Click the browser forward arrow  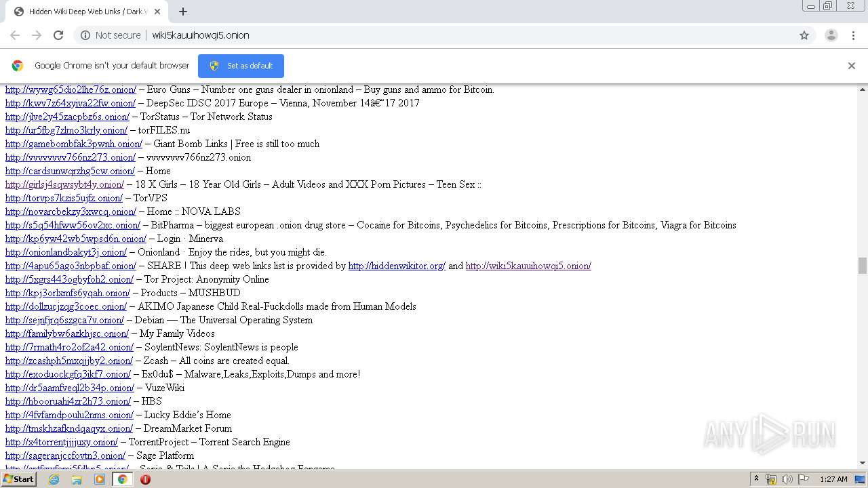tap(37, 35)
